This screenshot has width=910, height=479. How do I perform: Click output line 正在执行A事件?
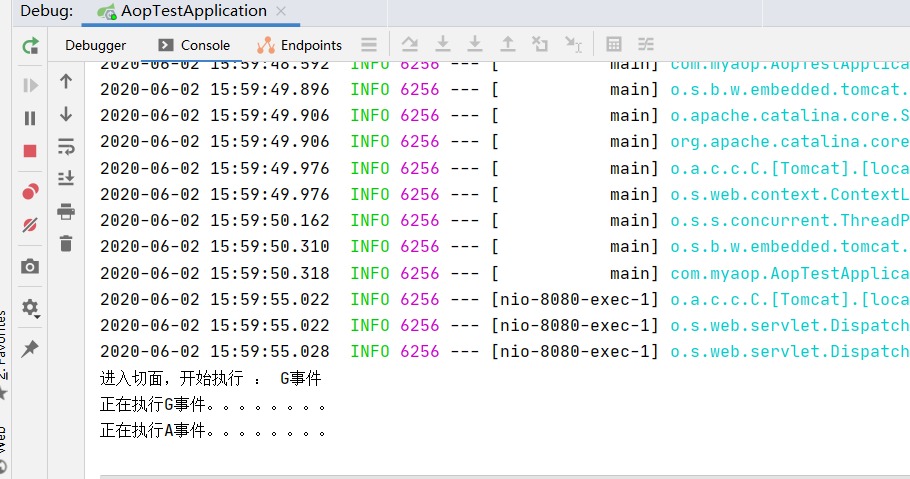pyautogui.click(x=212, y=430)
